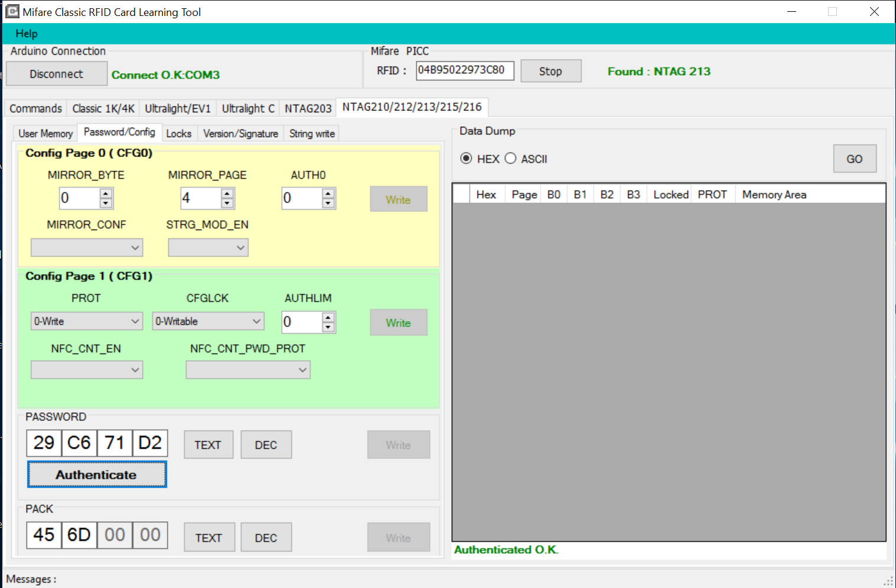Click the PACK byte field 6D
The width and height of the screenshot is (896, 588).
(79, 535)
